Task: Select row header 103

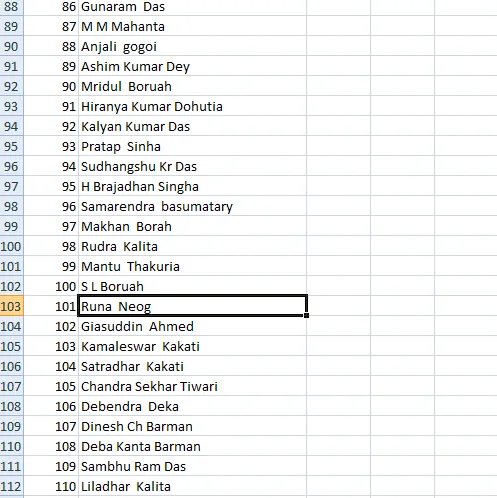Action: [12, 306]
